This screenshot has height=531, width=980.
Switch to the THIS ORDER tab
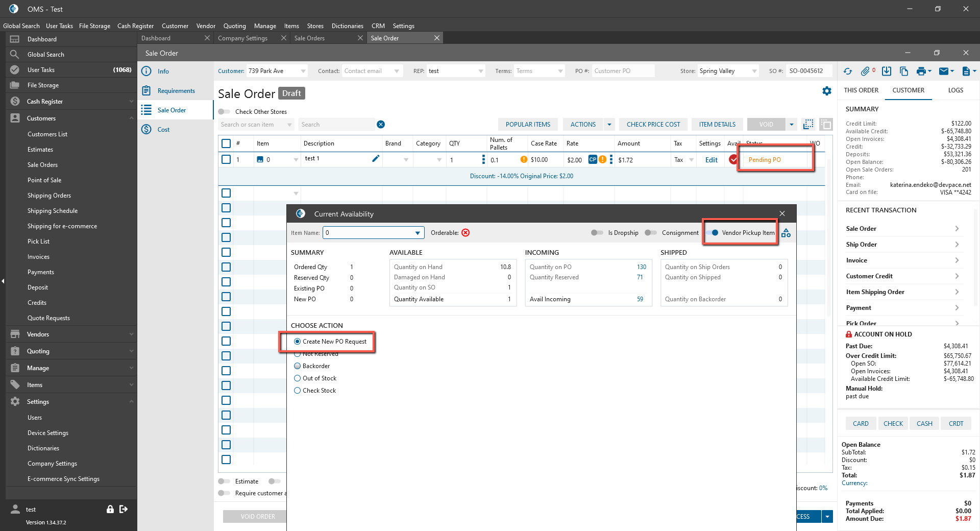tap(861, 90)
